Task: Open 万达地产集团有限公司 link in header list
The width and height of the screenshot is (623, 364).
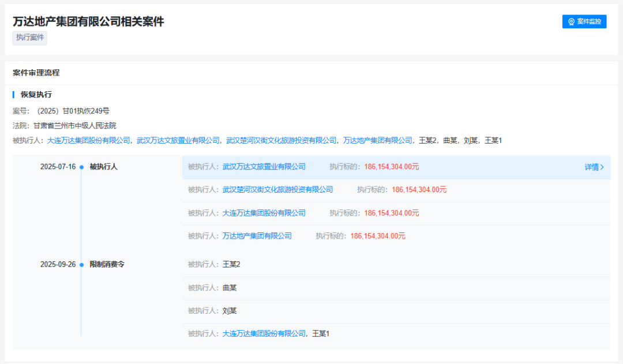Action: point(378,140)
